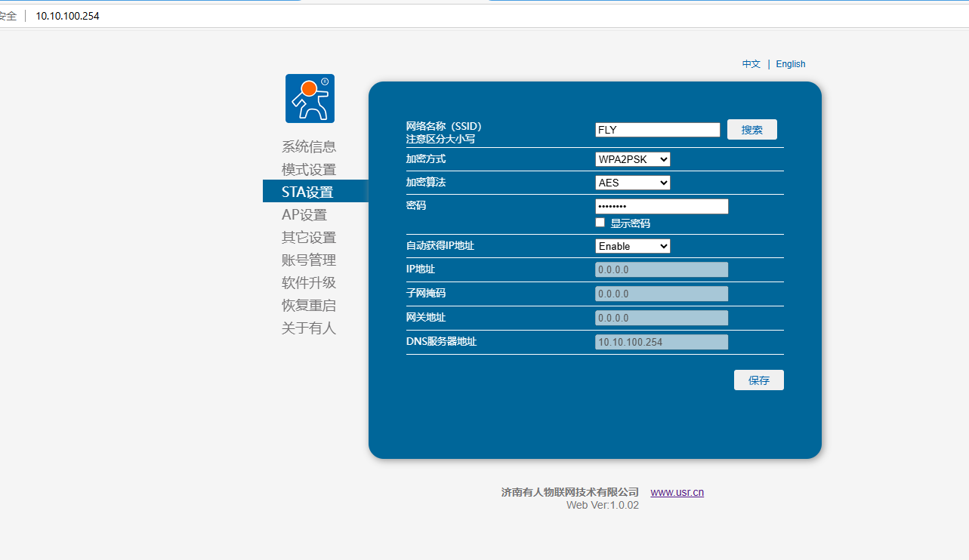Navigate to 账号管理 page
The height and width of the screenshot is (560, 969).
click(309, 260)
